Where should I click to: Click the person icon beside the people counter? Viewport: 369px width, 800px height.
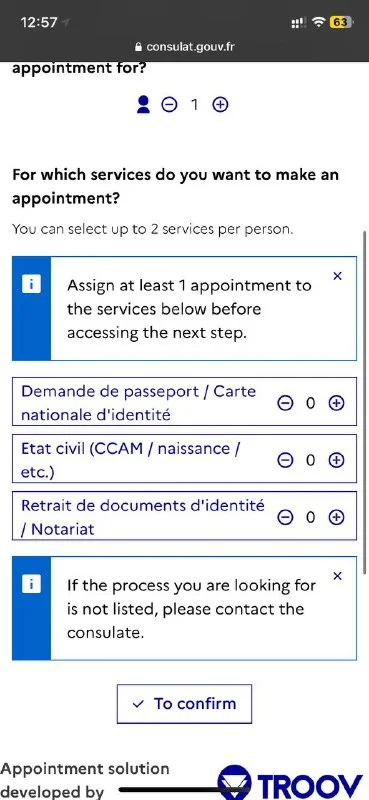pos(143,105)
